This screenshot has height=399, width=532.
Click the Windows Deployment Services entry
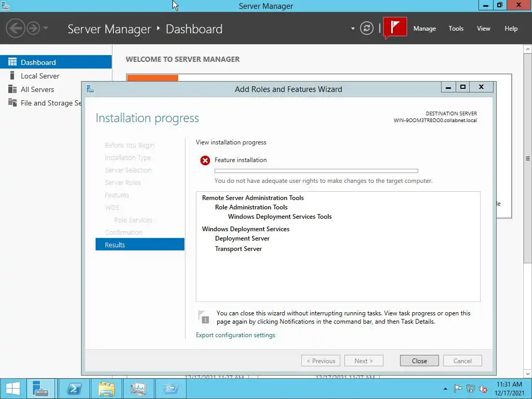[x=246, y=229]
